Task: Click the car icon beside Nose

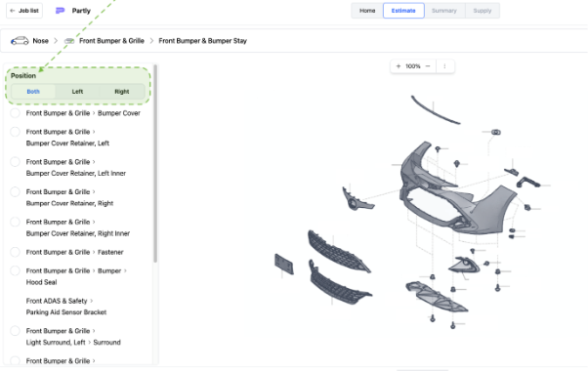Action: (x=20, y=41)
